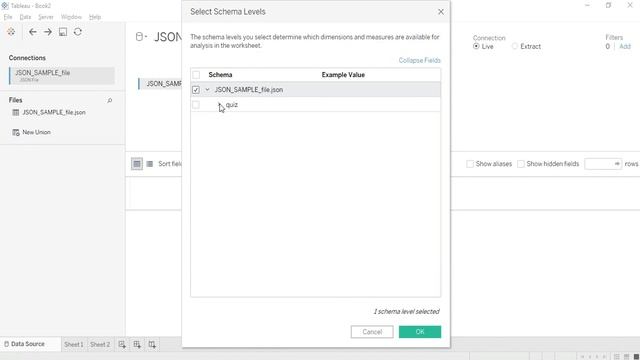Minimize the Tableau window
The height and width of the screenshot is (360, 640).
point(587,5)
